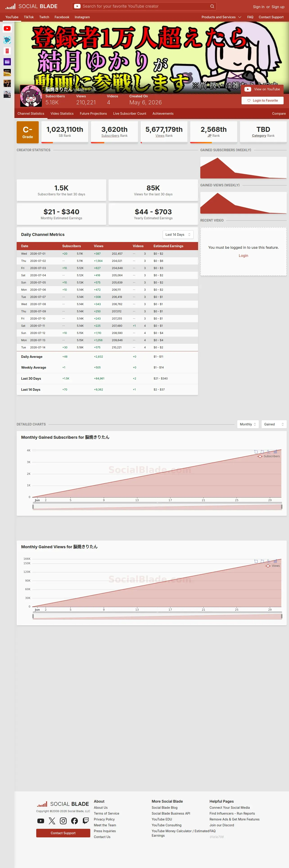Select the Instagram platform tab
Image resolution: width=289 pixels, height=868 pixels.
coord(82,17)
